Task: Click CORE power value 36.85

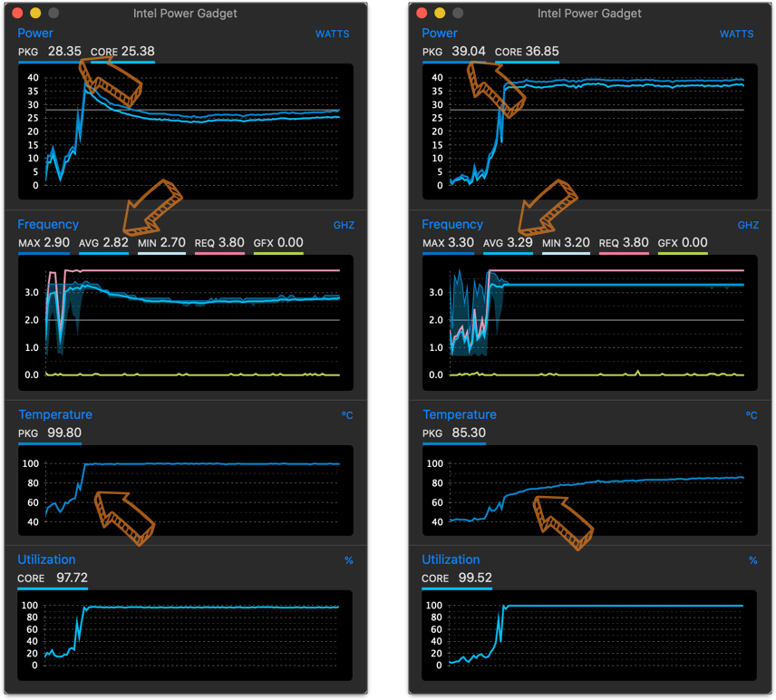Action: tap(542, 52)
